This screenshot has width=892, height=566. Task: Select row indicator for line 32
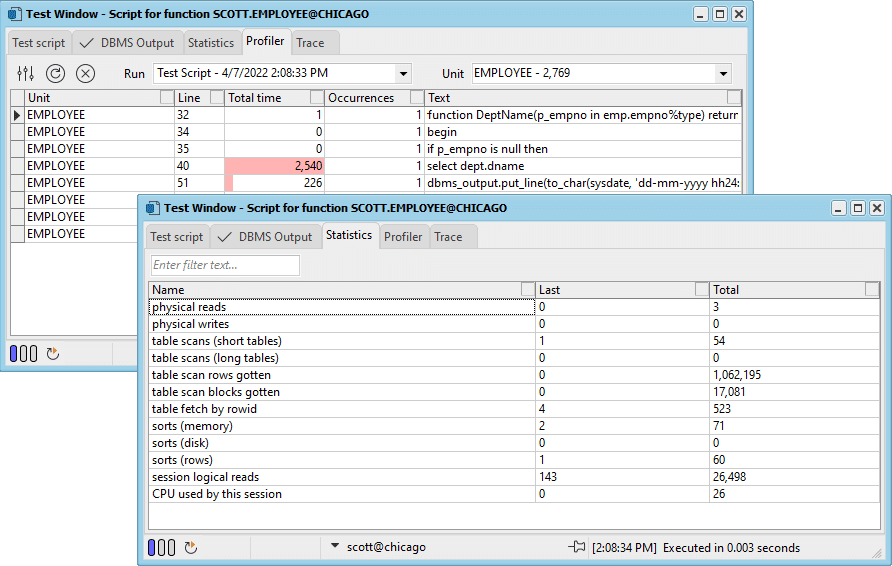click(x=17, y=115)
